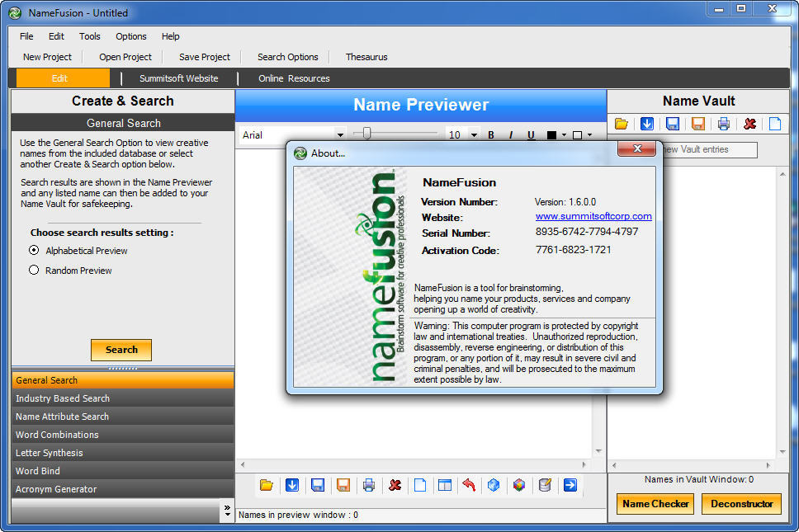The image size is (799, 532).
Task: Click Search Options in toolbar
Action: click(x=288, y=57)
